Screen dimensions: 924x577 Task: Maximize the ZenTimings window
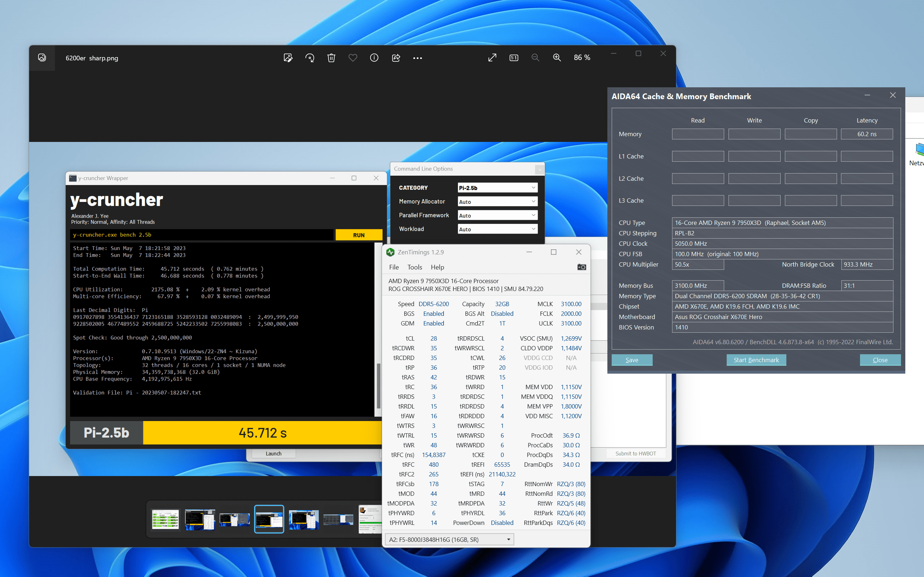coord(553,252)
